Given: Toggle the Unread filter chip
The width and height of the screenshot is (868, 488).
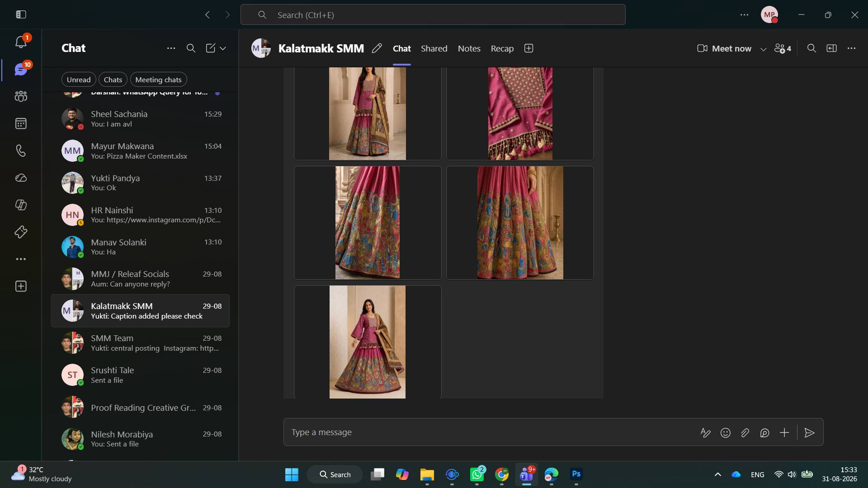Looking at the screenshot, I should click(79, 80).
